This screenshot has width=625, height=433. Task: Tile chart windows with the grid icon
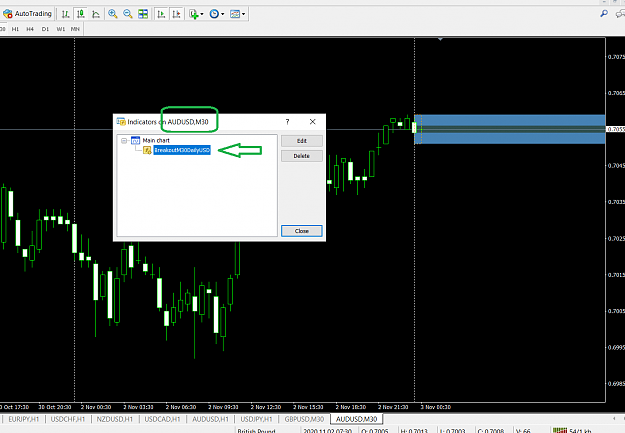click(x=143, y=14)
